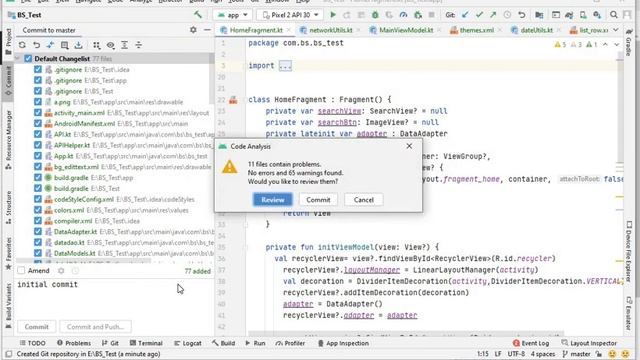
Task: Click Review button in Code Analysis dialog
Action: tap(273, 200)
